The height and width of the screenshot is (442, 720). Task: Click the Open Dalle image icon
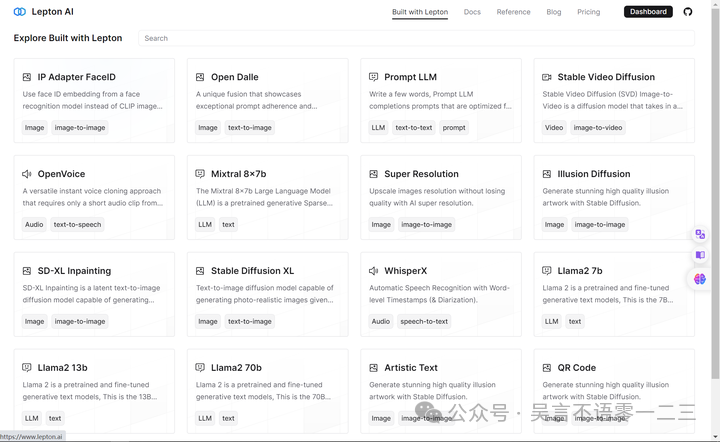(x=200, y=77)
